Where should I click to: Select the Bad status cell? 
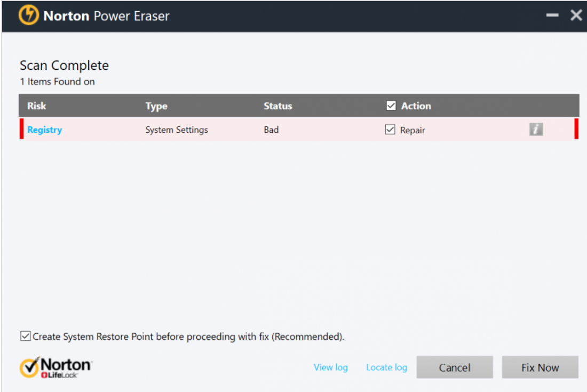click(x=271, y=130)
